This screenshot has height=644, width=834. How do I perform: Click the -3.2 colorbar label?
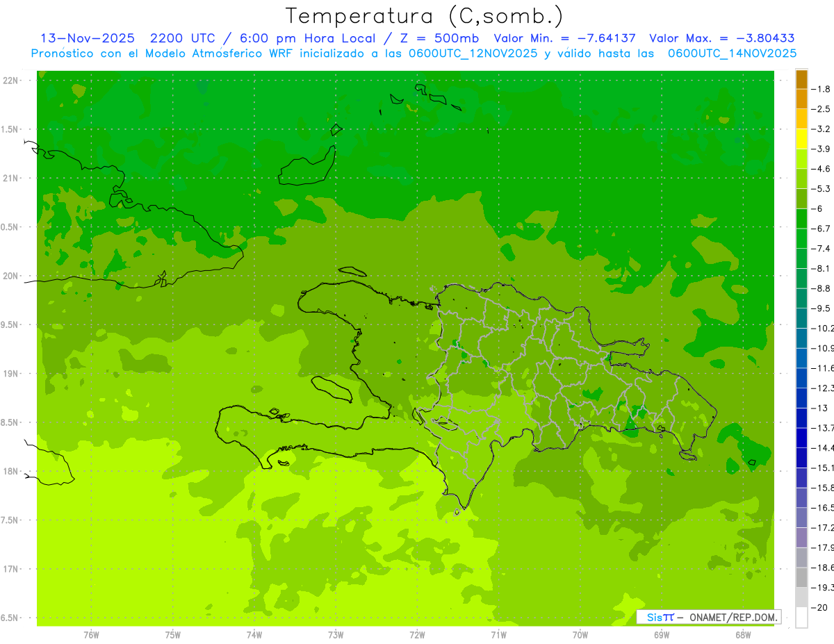820,129
